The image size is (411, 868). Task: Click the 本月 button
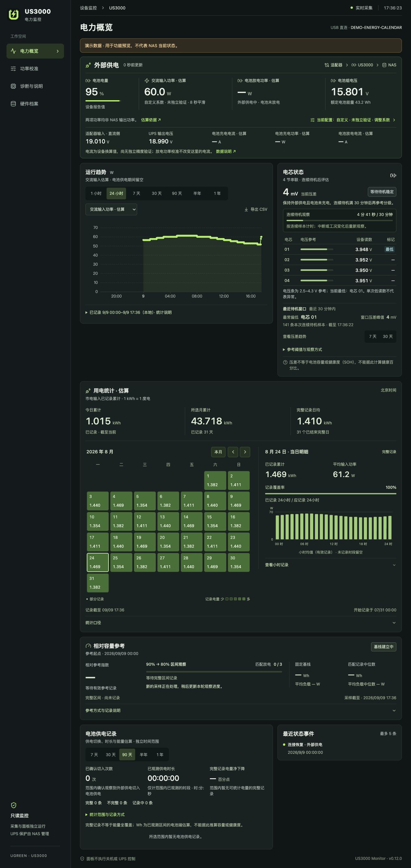[218, 452]
